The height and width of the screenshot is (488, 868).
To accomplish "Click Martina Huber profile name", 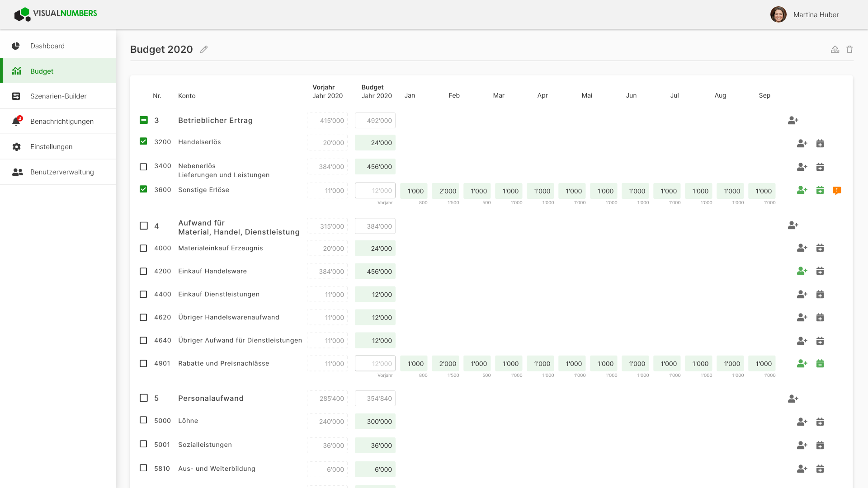I will (816, 15).
